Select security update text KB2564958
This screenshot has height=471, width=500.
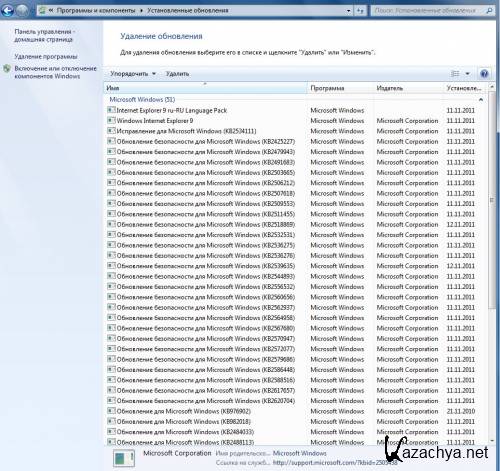[206, 318]
